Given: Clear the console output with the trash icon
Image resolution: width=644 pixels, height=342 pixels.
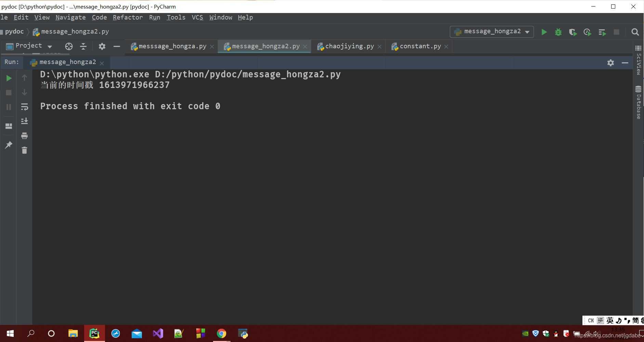Looking at the screenshot, I should [24, 150].
